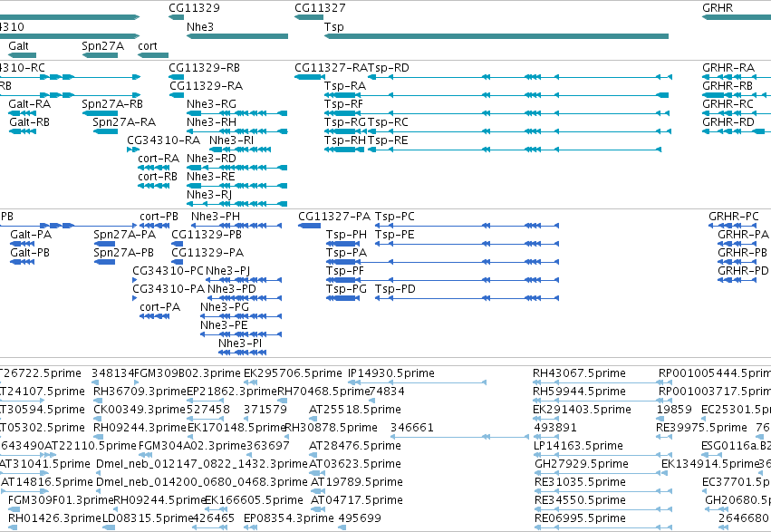771x532 pixels.
Task: Click the long Tsp gene bar
Action: (496, 36)
